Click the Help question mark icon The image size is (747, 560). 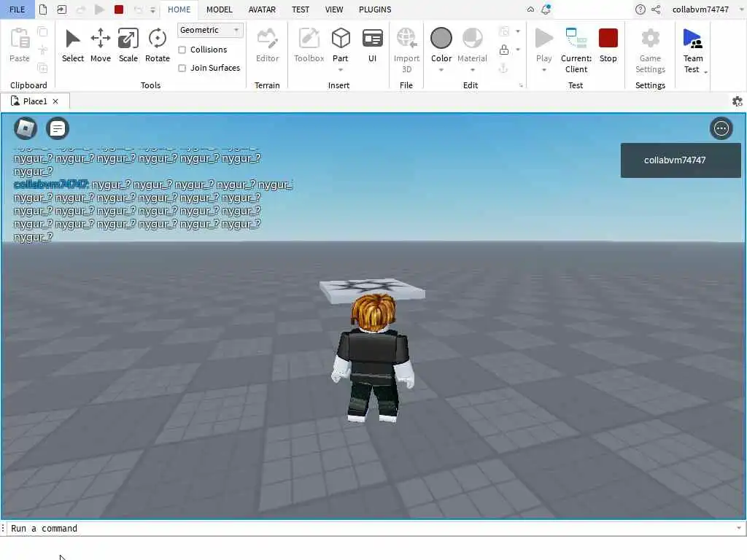(x=640, y=9)
